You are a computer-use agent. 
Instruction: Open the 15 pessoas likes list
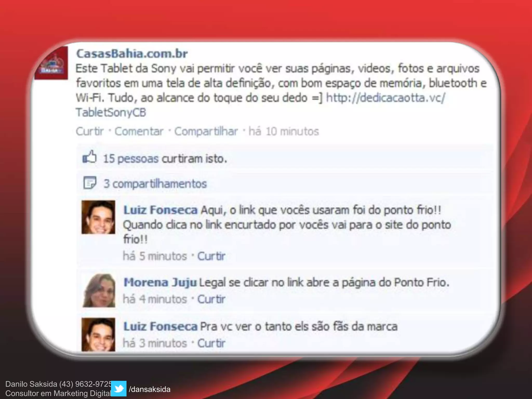click(x=131, y=159)
